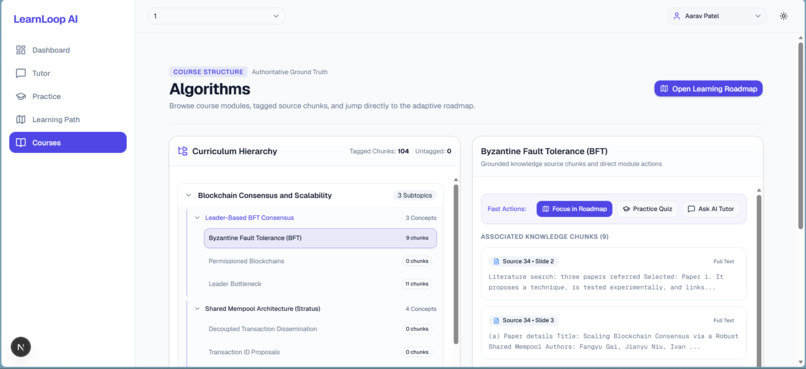
Task: Select the Transaction ID Proposals concept
Action: [x=244, y=352]
